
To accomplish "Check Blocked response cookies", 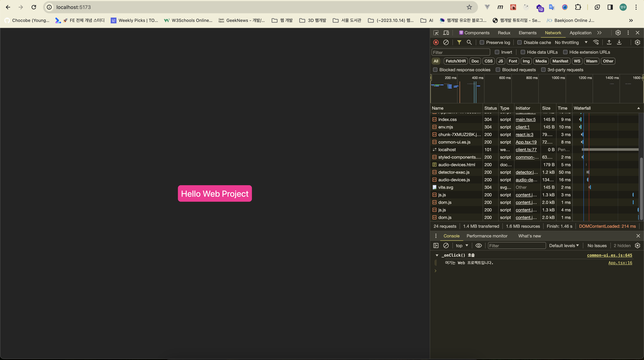I will pyautogui.click(x=435, y=70).
